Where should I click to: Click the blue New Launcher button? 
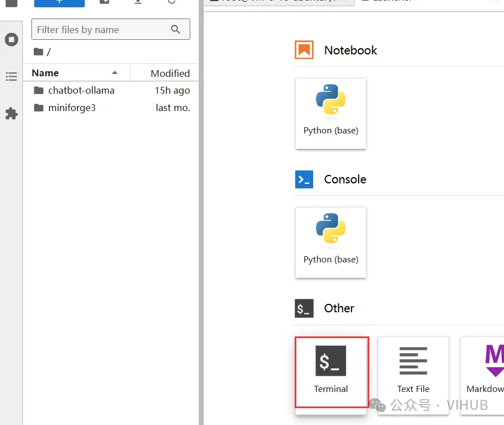click(x=59, y=2)
